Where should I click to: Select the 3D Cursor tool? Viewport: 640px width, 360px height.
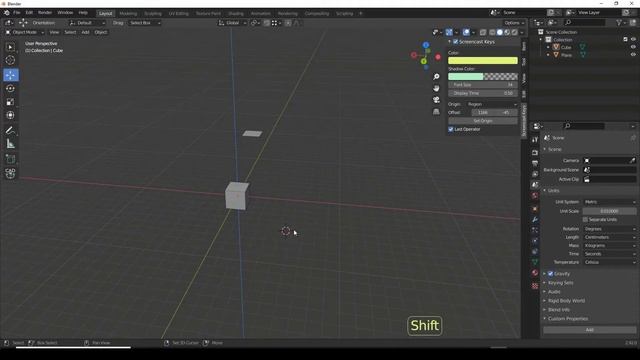[x=10, y=60]
